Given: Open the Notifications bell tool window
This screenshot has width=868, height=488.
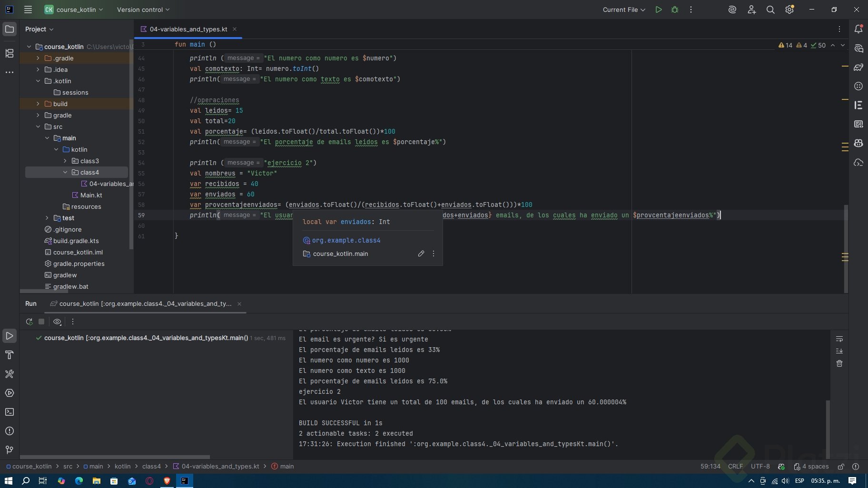Looking at the screenshot, I should (x=858, y=29).
